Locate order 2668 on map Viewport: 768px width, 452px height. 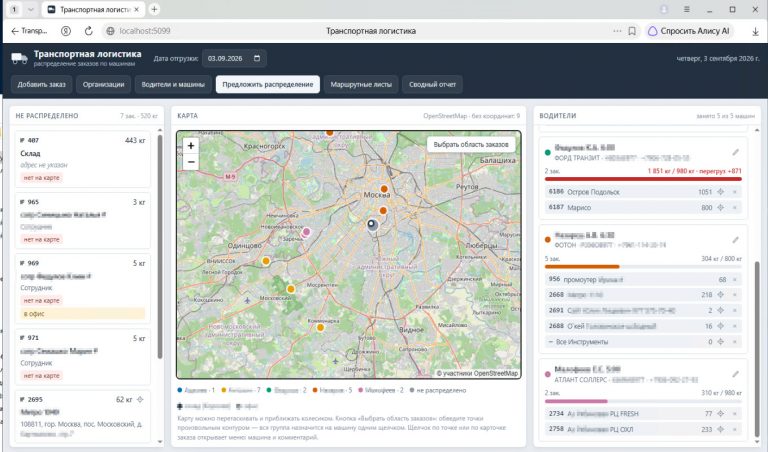720,295
